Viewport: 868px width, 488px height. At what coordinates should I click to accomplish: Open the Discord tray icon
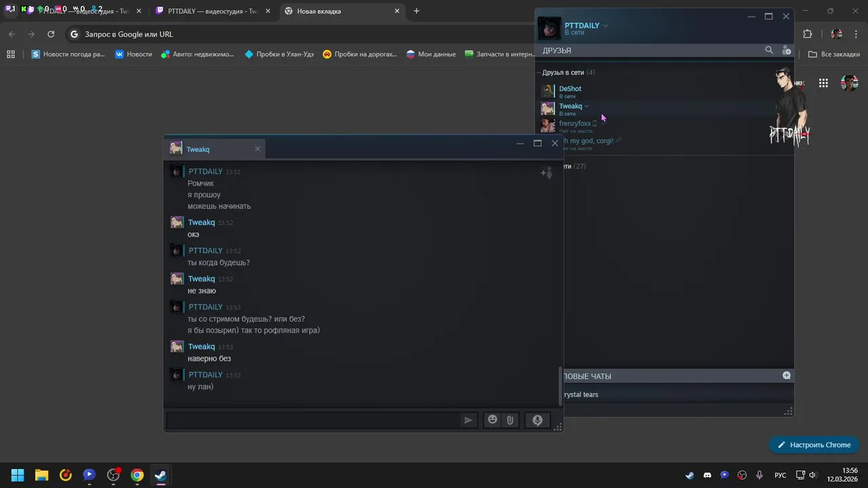[707, 475]
